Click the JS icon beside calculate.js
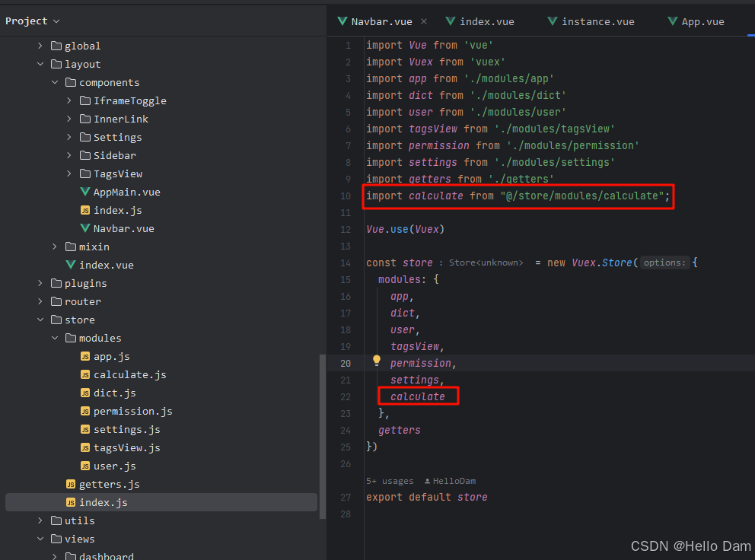The height and width of the screenshot is (560, 755). click(85, 374)
